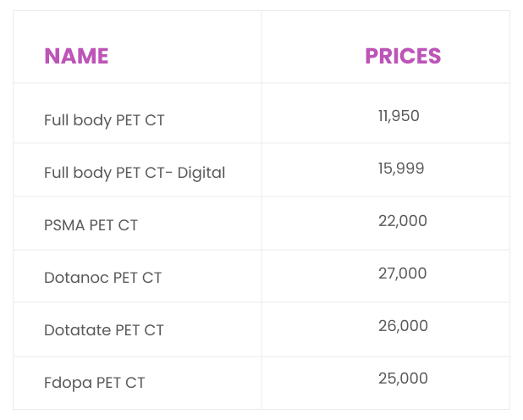Screen dimensions: 523x420
Task: Click the 27,000 price value
Action: click(402, 274)
